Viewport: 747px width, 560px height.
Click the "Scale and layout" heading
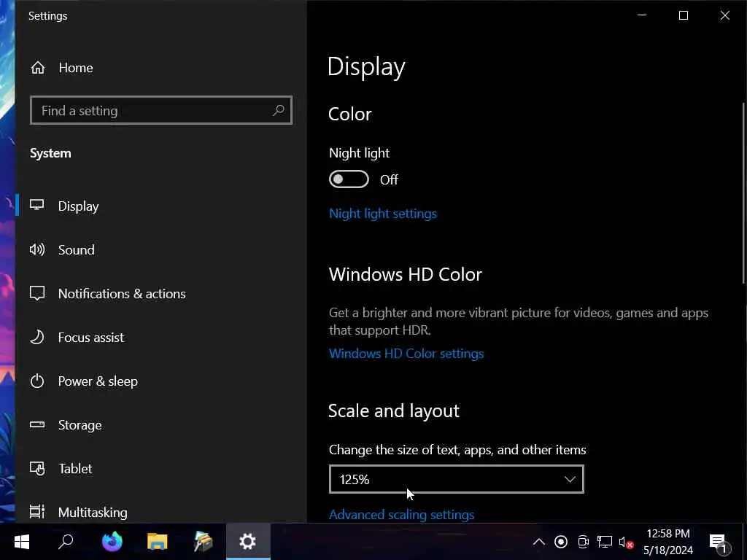[393, 411]
